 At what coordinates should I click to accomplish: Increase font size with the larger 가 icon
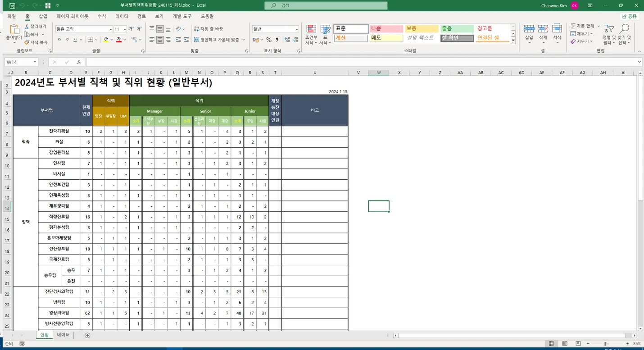click(131, 29)
